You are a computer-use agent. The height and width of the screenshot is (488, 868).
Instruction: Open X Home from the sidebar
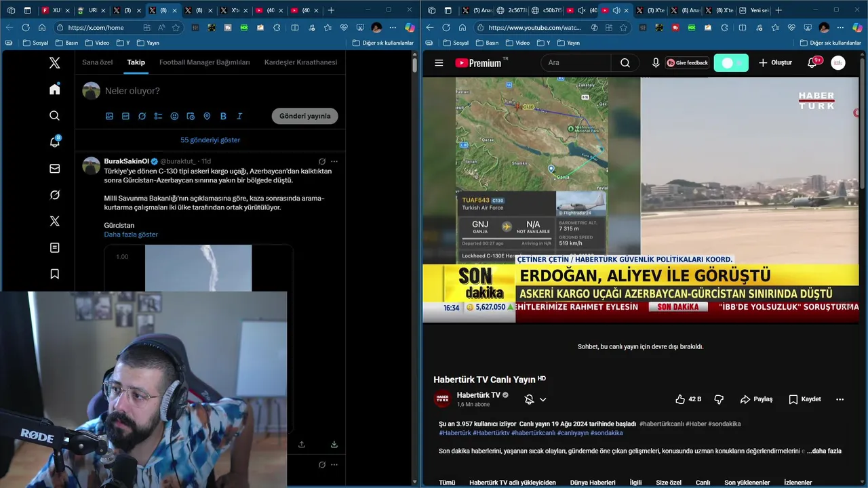point(55,89)
